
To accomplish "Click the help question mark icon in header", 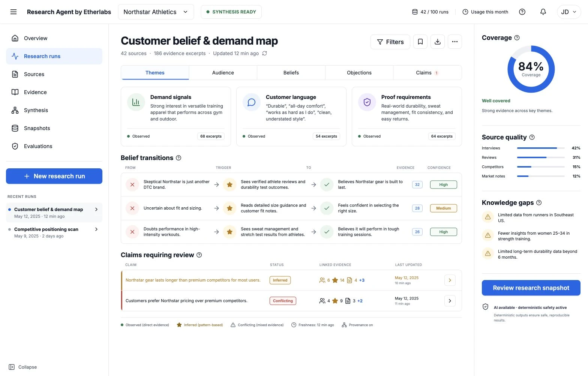I will (522, 12).
